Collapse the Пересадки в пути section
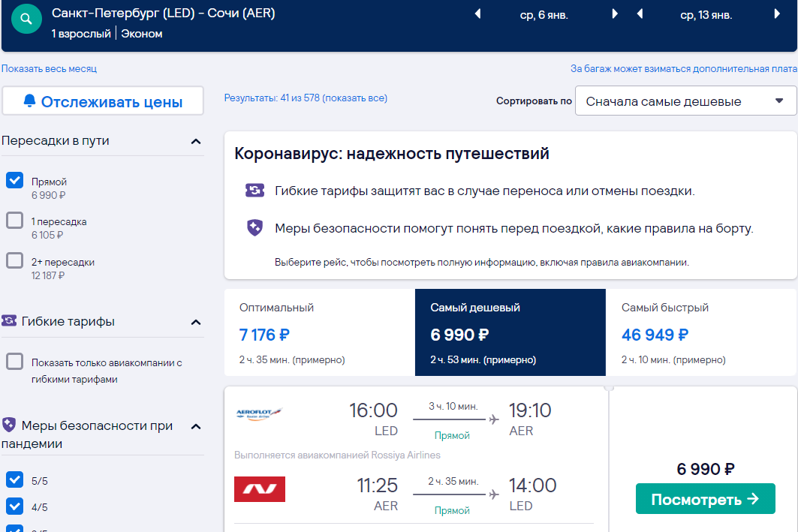 [196, 141]
